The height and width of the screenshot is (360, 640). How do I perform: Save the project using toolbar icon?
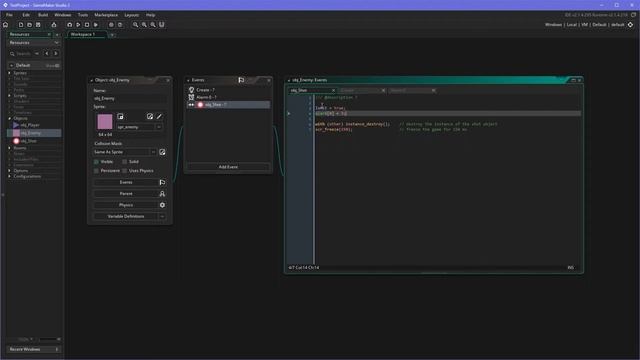pyautogui.click(x=38, y=24)
